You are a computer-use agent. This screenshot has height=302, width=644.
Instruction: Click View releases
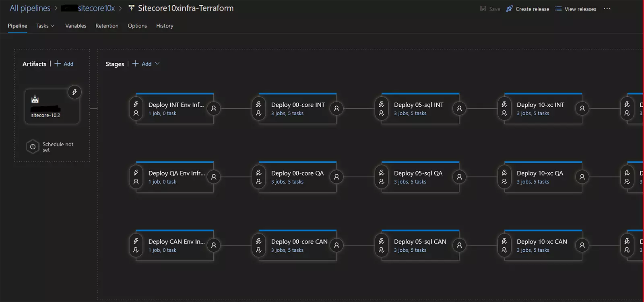576,9
